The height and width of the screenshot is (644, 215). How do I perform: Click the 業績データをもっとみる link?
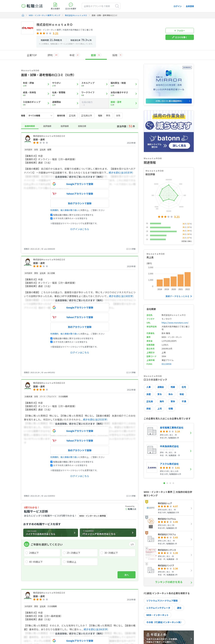tap(178, 296)
